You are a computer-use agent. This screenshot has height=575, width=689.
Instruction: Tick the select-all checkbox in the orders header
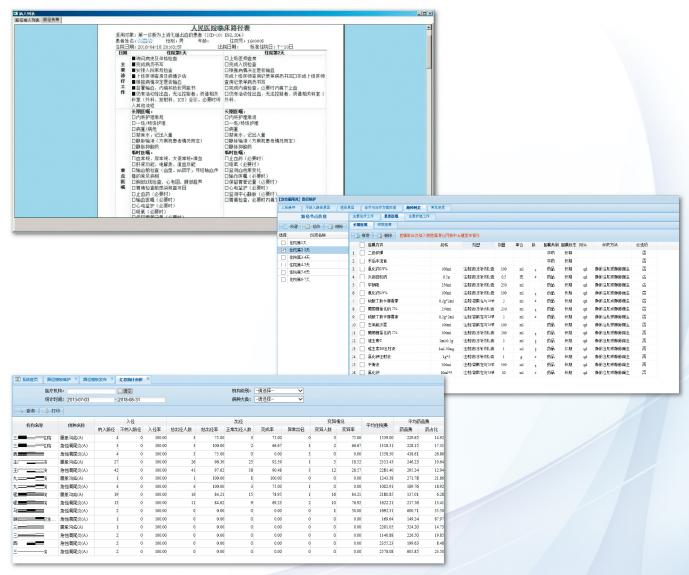(362, 245)
